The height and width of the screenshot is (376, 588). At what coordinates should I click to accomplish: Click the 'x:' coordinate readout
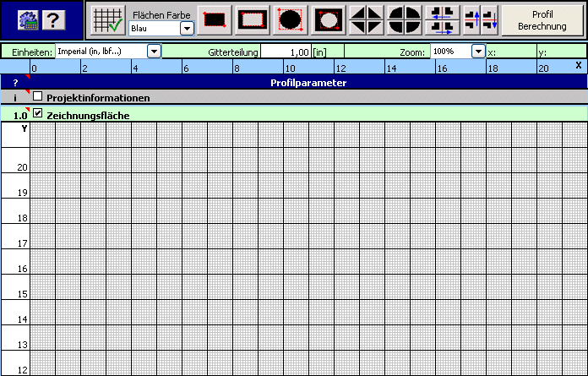492,52
